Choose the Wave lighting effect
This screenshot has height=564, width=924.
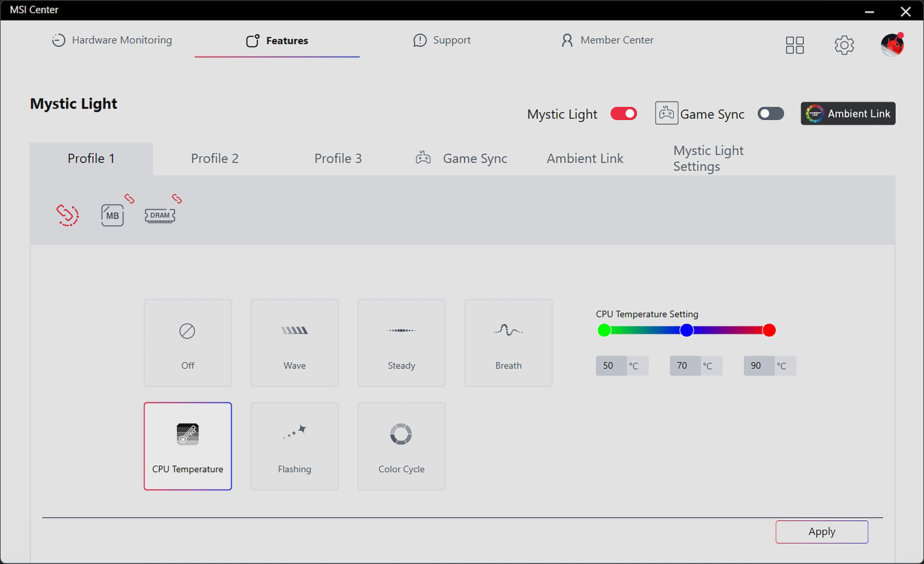point(294,343)
